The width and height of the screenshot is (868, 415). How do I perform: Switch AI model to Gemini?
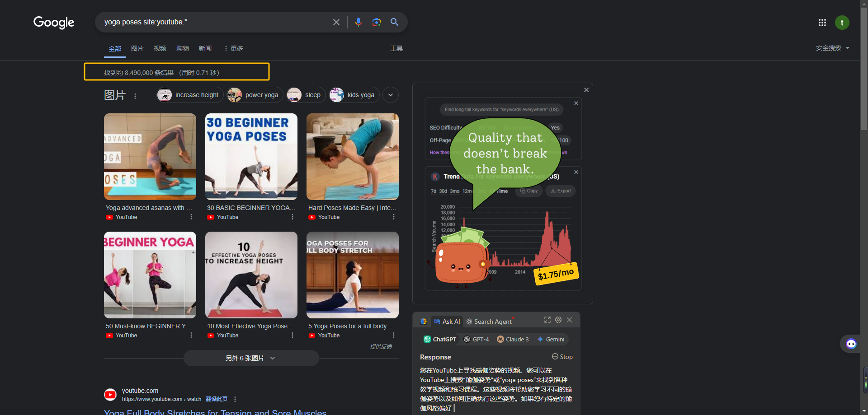551,339
